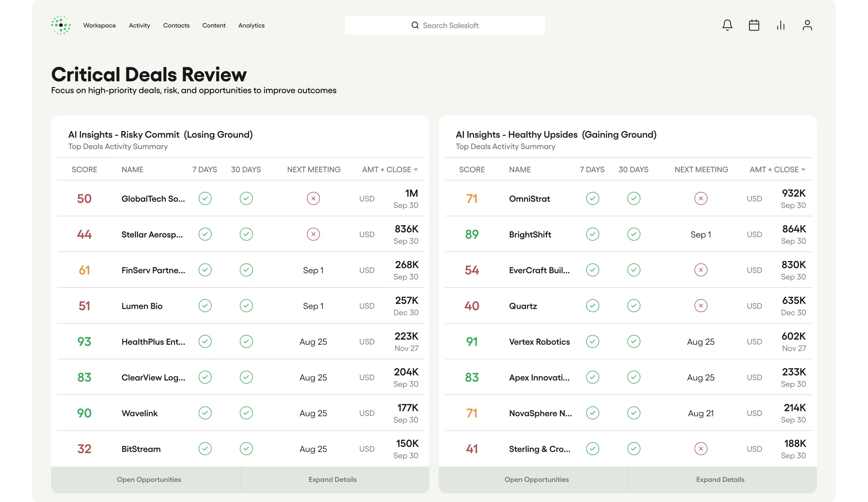Click NEXT MEETING header in Risky Commit
868x502 pixels.
(313, 169)
